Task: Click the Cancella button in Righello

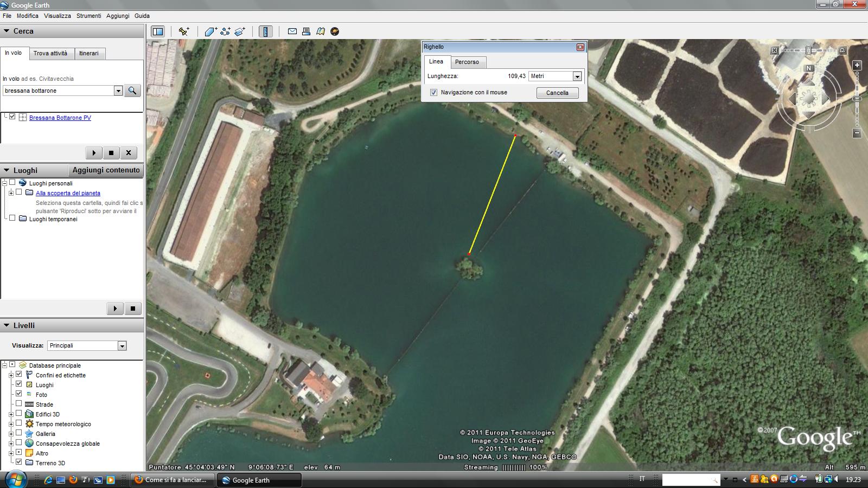Action: 557,93
